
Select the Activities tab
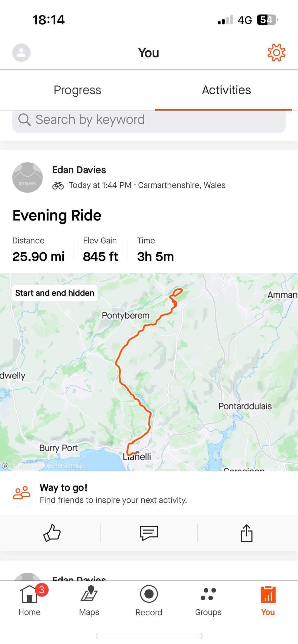226,90
